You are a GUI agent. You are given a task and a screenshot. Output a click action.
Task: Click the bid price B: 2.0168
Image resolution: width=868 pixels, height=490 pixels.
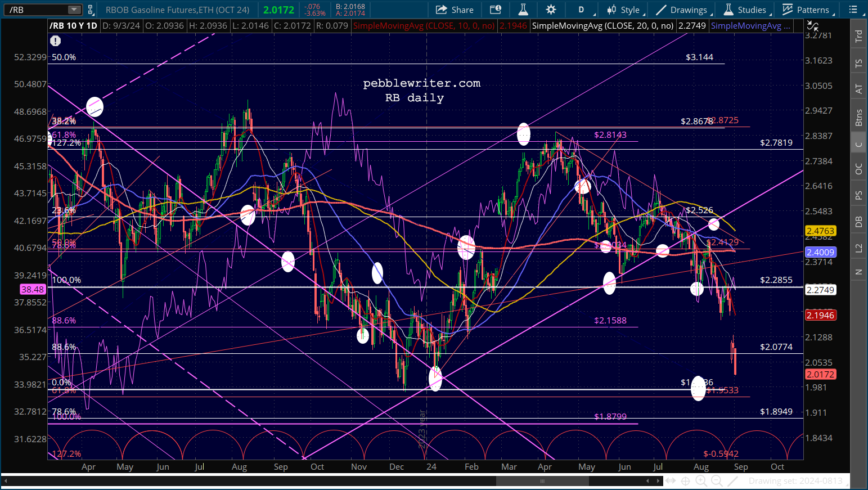pos(350,7)
